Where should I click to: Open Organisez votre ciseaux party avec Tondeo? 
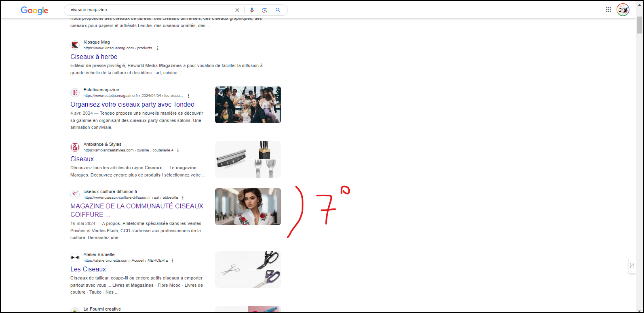tap(132, 105)
